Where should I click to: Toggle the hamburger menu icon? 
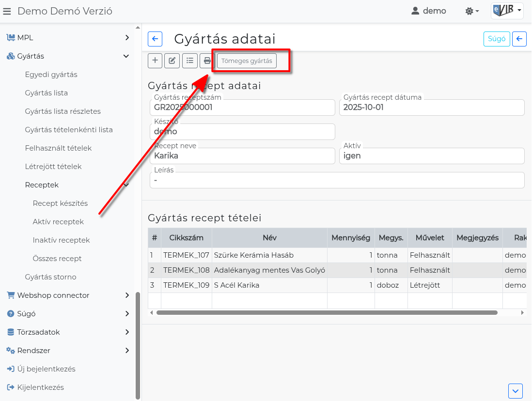(x=7, y=11)
